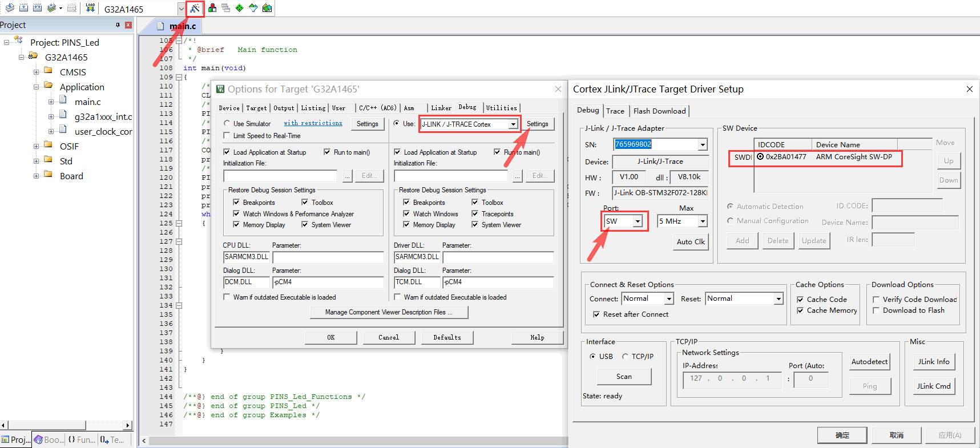Open the Pack Installer icon
This screenshot has width=980, height=448.
point(267,8)
